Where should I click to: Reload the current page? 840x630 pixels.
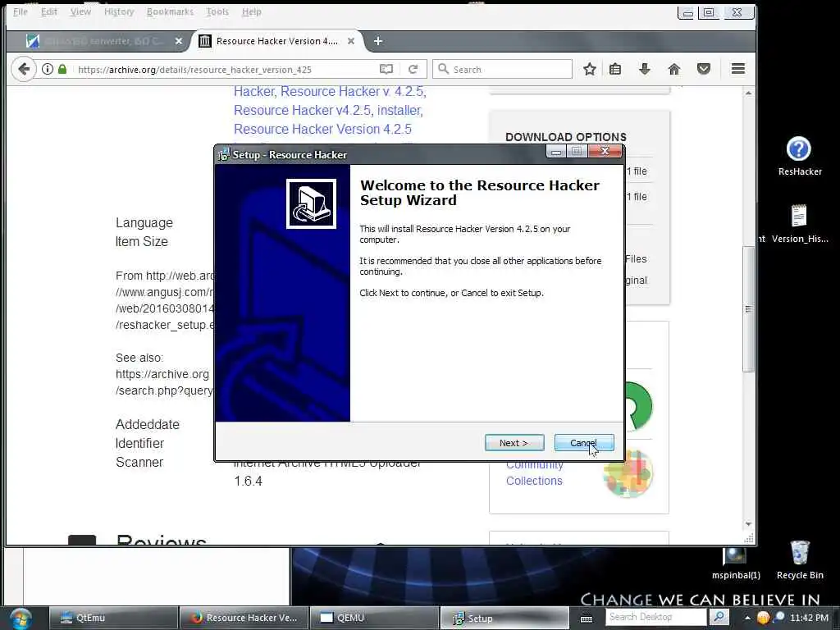coord(413,69)
